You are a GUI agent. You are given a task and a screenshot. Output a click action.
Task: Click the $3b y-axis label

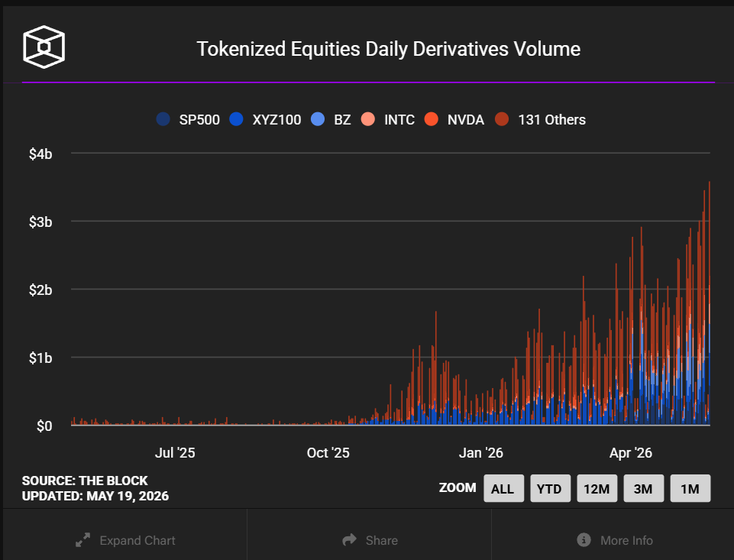(x=40, y=222)
